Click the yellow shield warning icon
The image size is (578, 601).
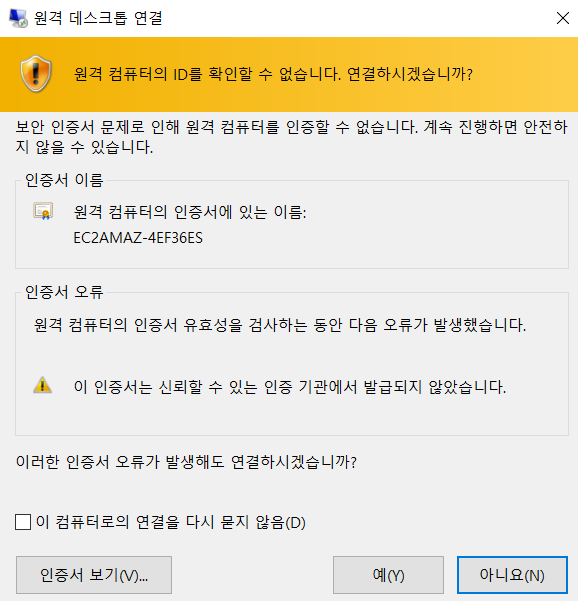36,74
